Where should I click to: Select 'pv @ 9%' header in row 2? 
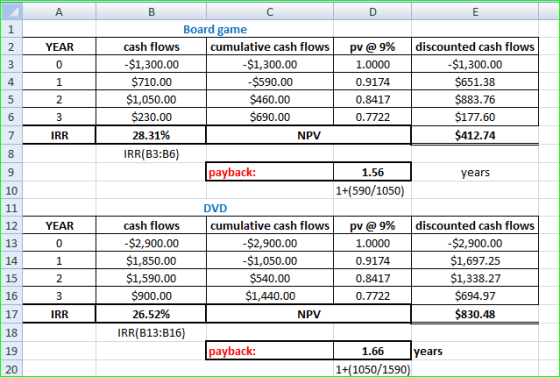click(x=372, y=46)
